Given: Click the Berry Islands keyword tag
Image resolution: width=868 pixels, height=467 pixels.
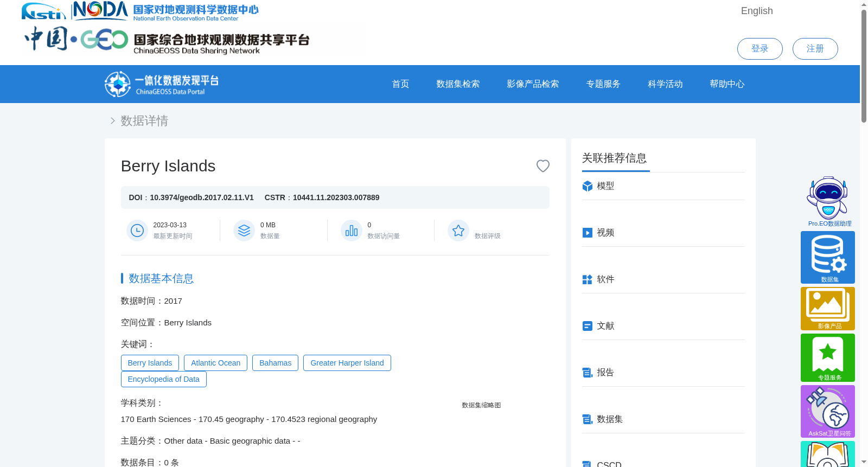Looking at the screenshot, I should 150,363.
